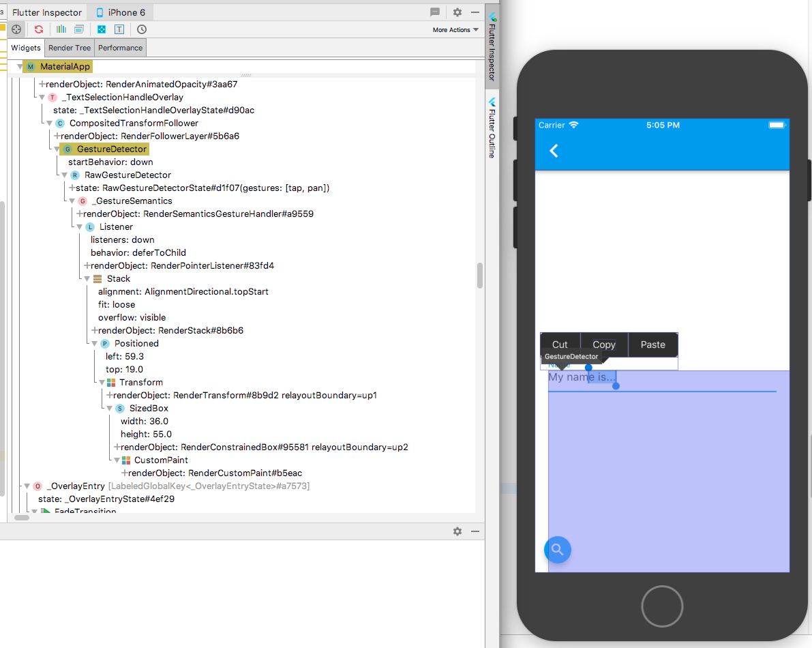Tap Copy in the text selection menu
The image size is (812, 648).
pos(603,344)
